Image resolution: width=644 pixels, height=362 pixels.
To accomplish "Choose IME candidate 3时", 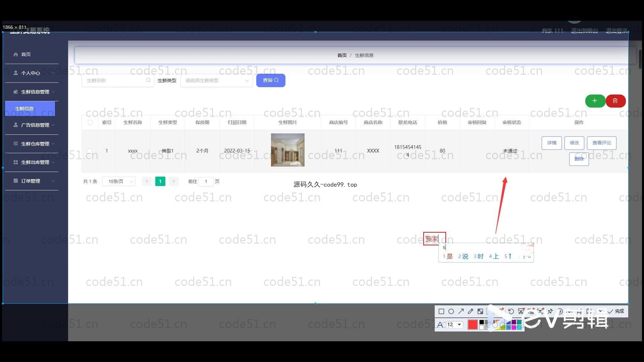I will (479, 256).
